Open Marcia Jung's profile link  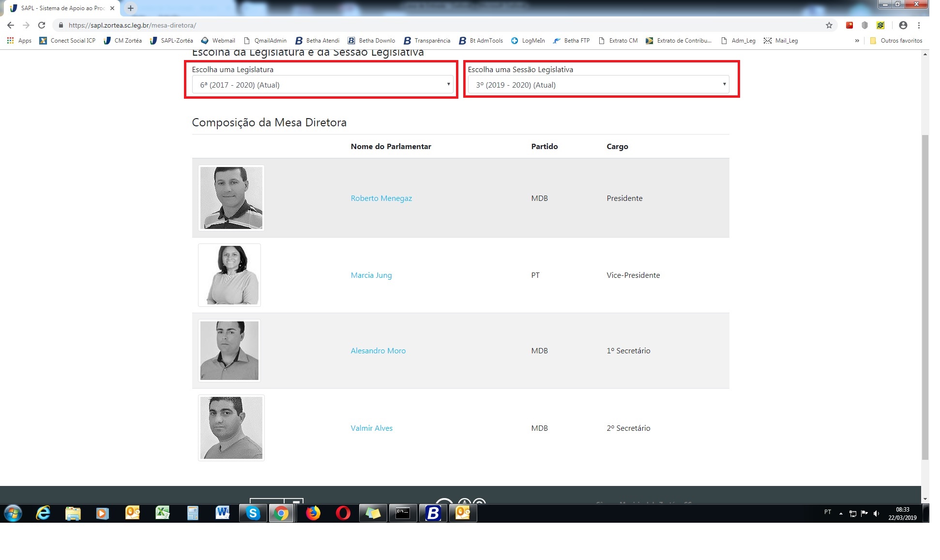[x=371, y=275]
